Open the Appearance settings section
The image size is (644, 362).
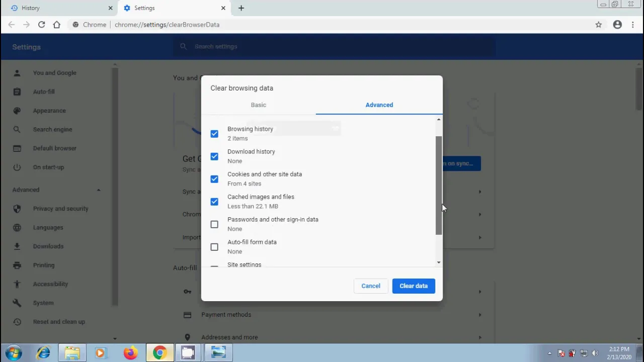pos(49,111)
